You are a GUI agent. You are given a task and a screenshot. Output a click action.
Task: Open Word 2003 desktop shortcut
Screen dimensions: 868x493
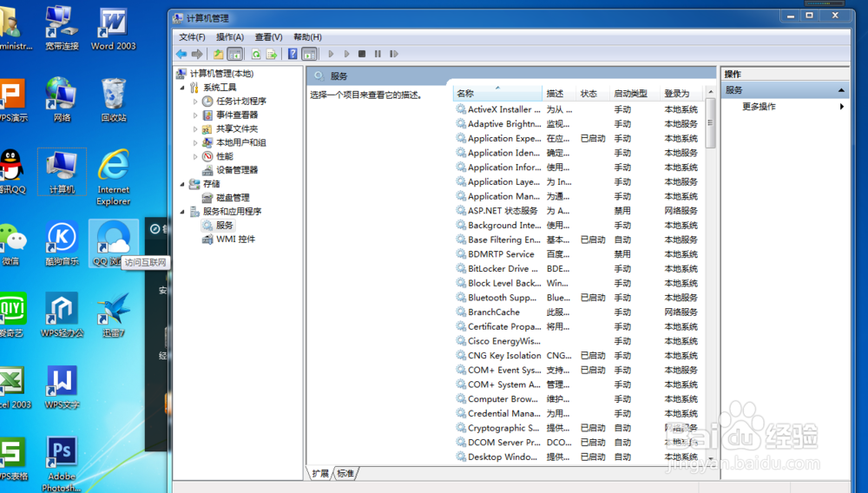pos(114,29)
